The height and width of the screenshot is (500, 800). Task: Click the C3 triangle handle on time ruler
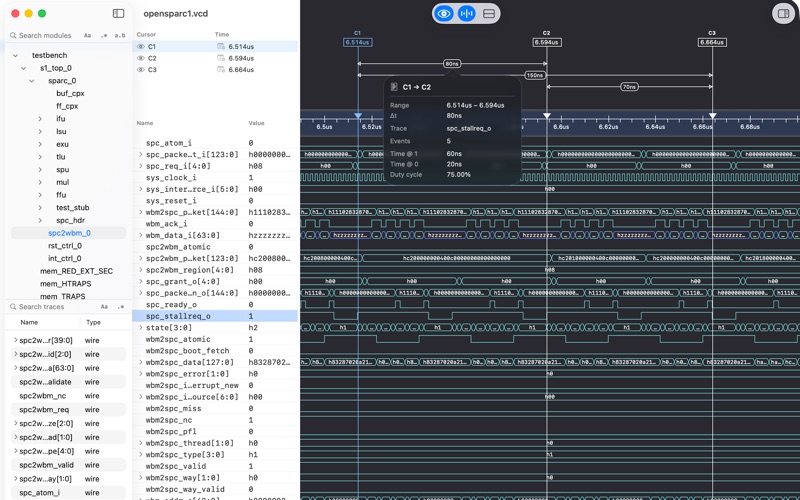pos(713,116)
